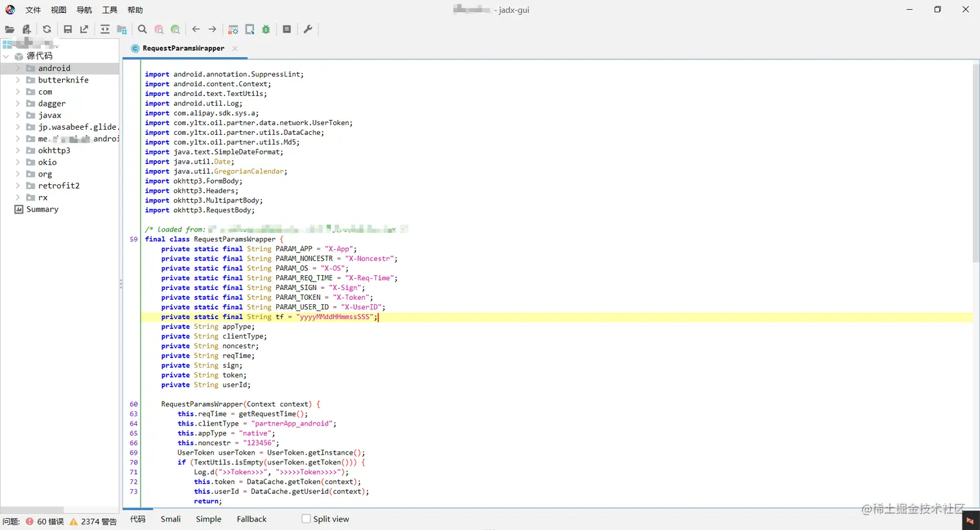Image resolution: width=980 pixels, height=530 pixels.
Task: Click the reload refresh icon in toolbar
Action: pyautogui.click(x=47, y=29)
